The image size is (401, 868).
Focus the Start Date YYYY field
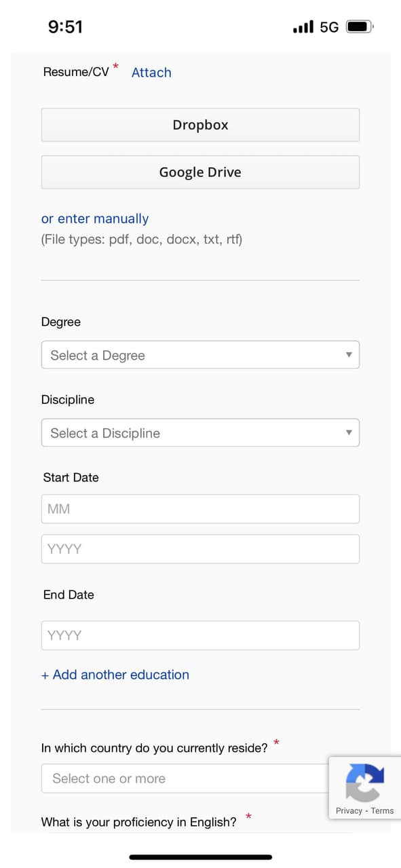[x=200, y=549]
